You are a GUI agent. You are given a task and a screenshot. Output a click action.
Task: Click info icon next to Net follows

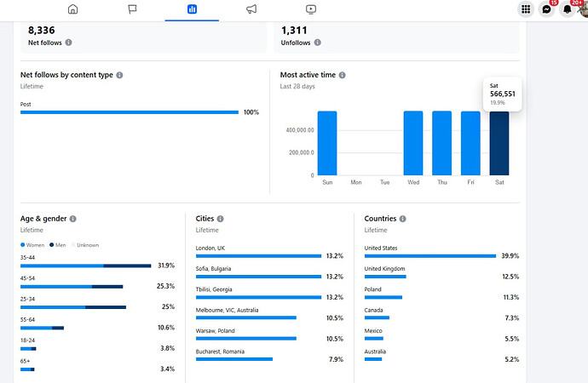pos(69,42)
